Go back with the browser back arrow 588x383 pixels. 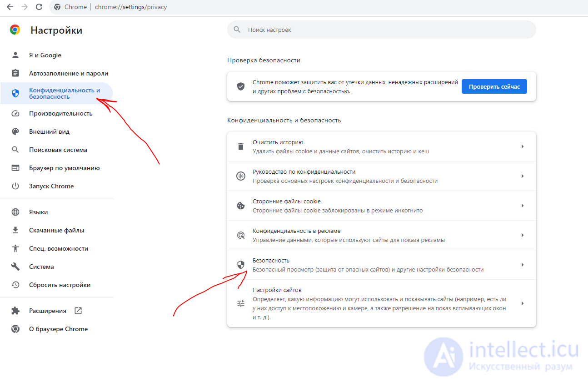click(x=10, y=7)
